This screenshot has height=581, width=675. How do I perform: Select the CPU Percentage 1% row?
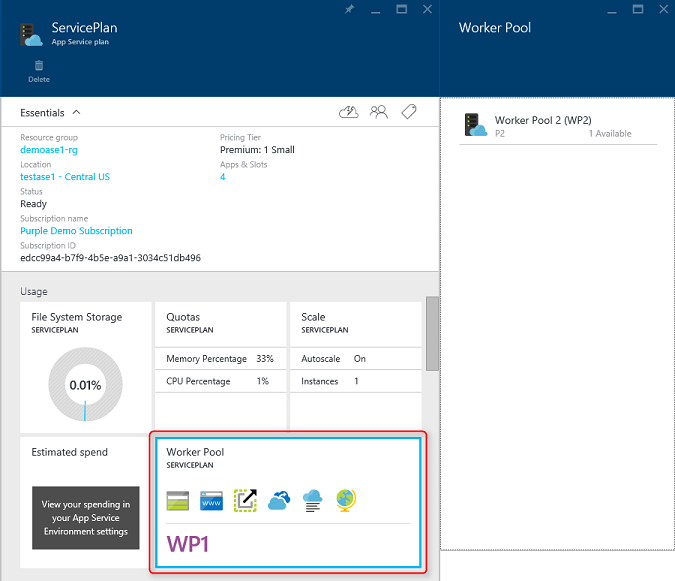click(x=220, y=381)
